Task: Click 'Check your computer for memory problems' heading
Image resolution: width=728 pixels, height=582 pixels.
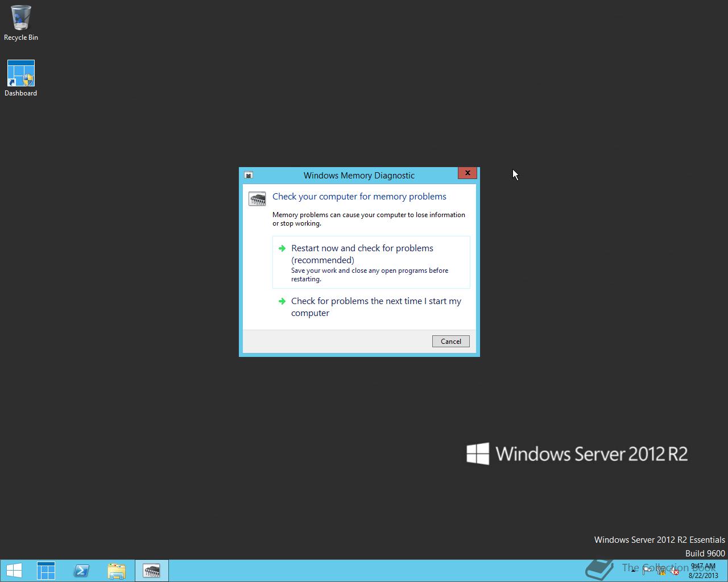Action: [x=359, y=196]
